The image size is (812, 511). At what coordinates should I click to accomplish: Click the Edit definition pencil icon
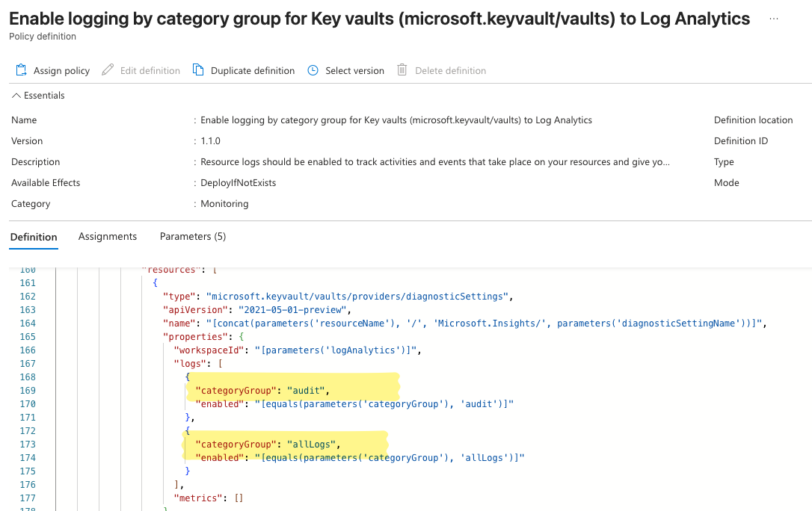[x=108, y=69]
